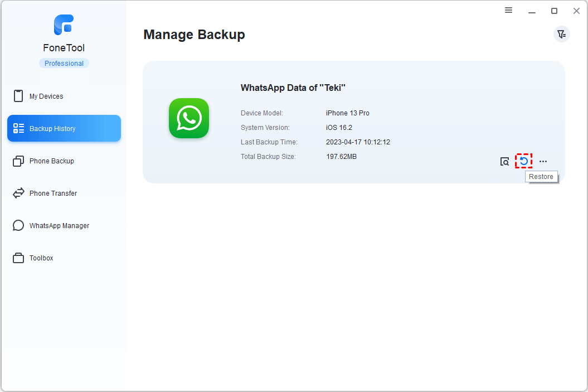Open the more options ellipsis menu
The width and height of the screenshot is (588, 392).
pyautogui.click(x=543, y=161)
